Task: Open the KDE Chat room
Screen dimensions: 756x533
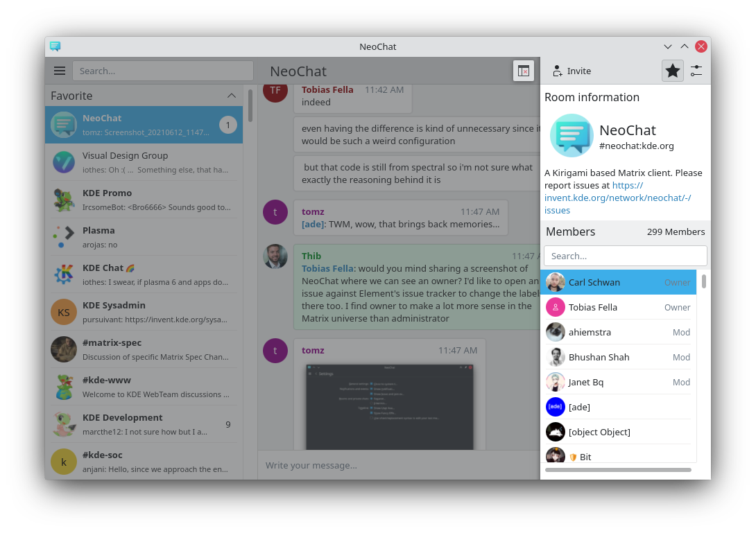Action: 144,274
